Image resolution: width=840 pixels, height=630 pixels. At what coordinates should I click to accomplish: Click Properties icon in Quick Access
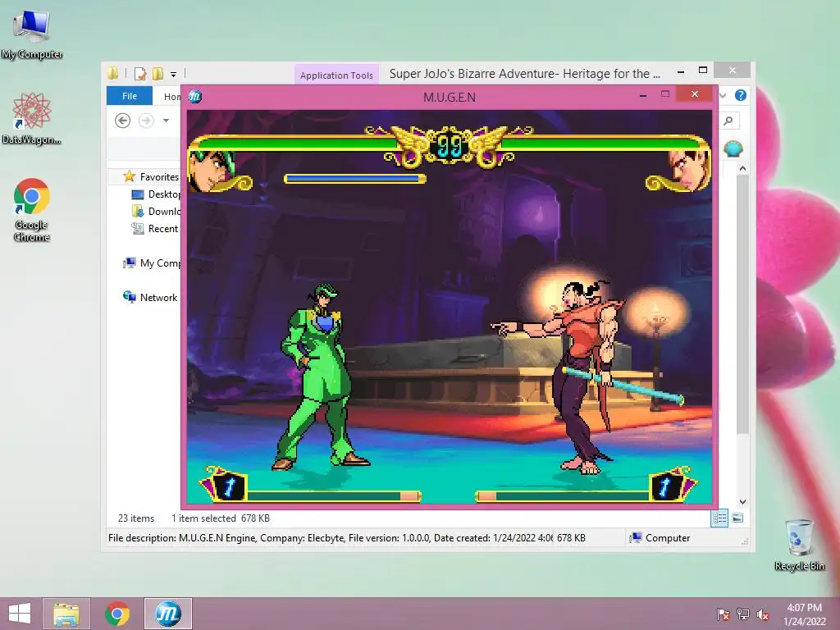point(140,73)
